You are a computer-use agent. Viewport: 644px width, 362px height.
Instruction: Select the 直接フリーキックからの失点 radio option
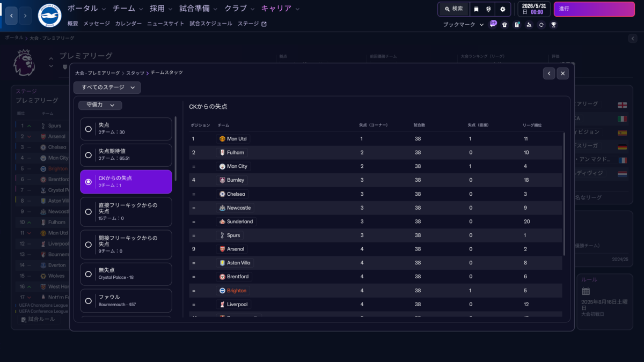click(x=126, y=212)
